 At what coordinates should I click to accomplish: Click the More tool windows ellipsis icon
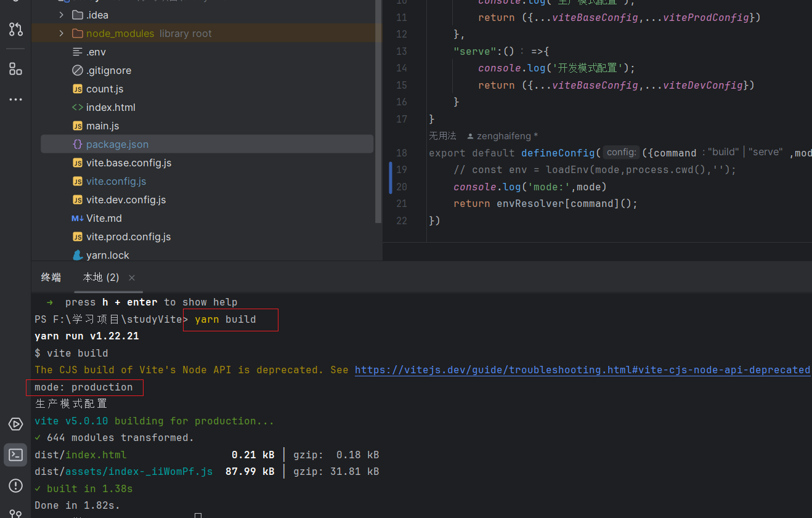click(x=15, y=99)
